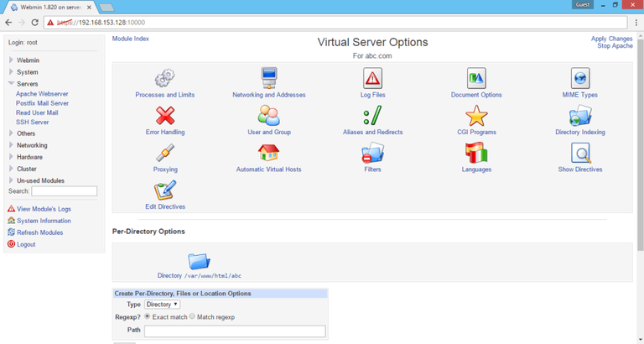644x344 pixels.
Task: Open the Edit Directives clipboard icon
Action: tap(165, 190)
